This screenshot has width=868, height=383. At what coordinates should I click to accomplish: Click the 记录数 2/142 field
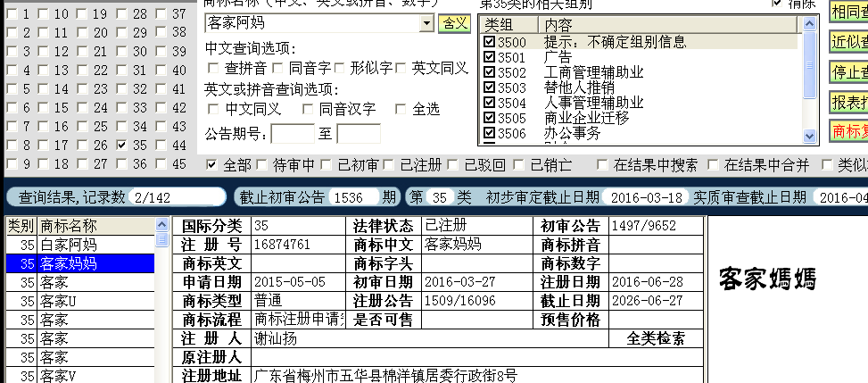click(x=176, y=197)
